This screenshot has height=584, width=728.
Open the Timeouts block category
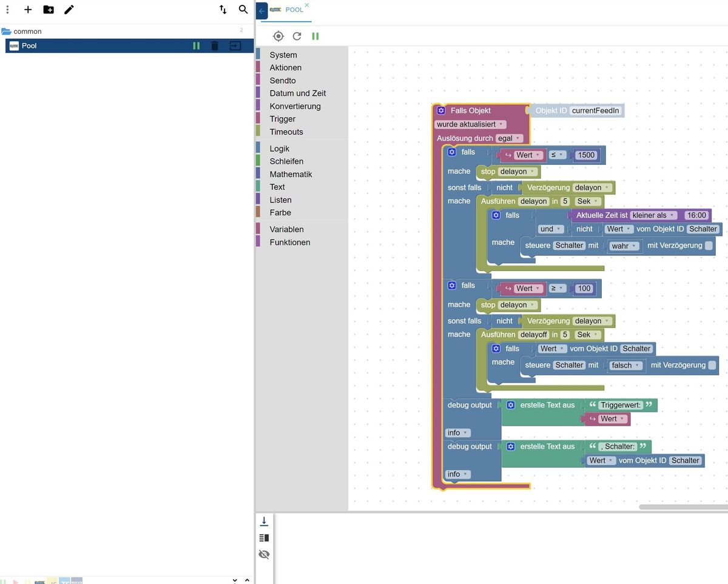pos(286,132)
